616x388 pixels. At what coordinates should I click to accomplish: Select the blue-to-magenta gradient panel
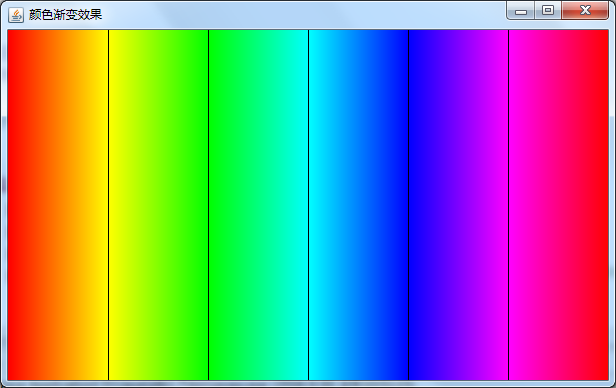pos(458,205)
